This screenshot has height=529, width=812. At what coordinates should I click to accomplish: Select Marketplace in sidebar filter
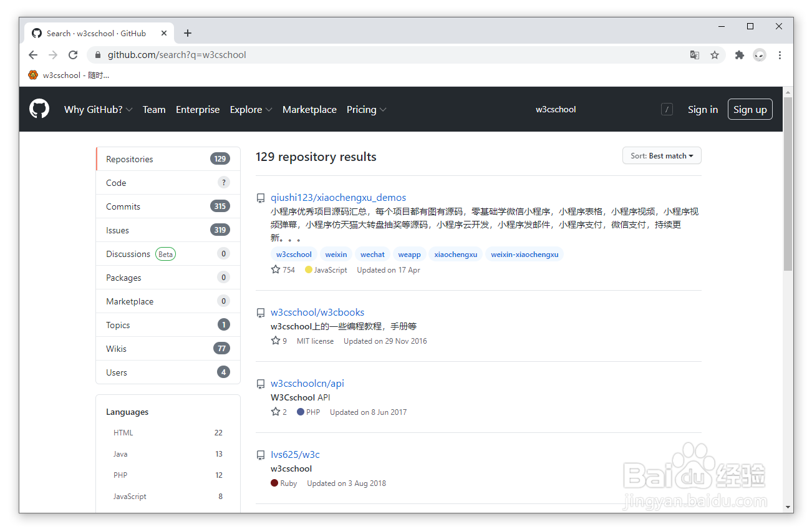pos(168,301)
